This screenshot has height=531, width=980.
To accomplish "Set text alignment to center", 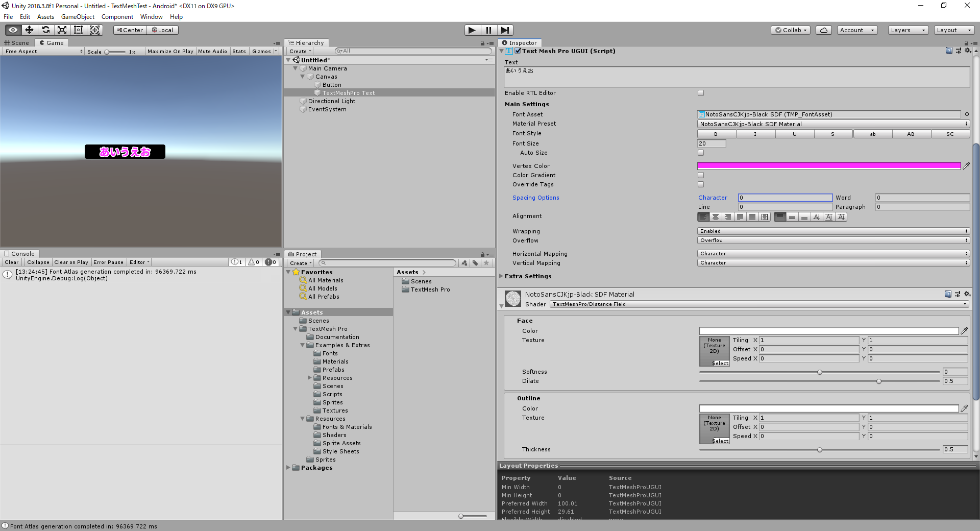I will (x=716, y=217).
